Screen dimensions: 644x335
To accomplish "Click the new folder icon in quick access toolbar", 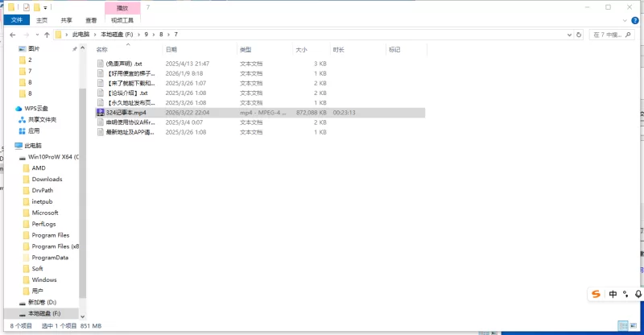I will pos(36,7).
